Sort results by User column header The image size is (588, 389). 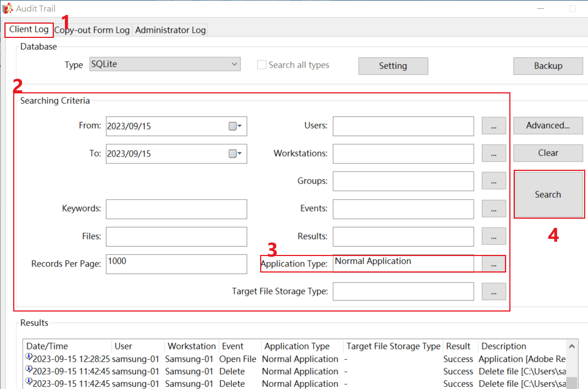click(138, 346)
